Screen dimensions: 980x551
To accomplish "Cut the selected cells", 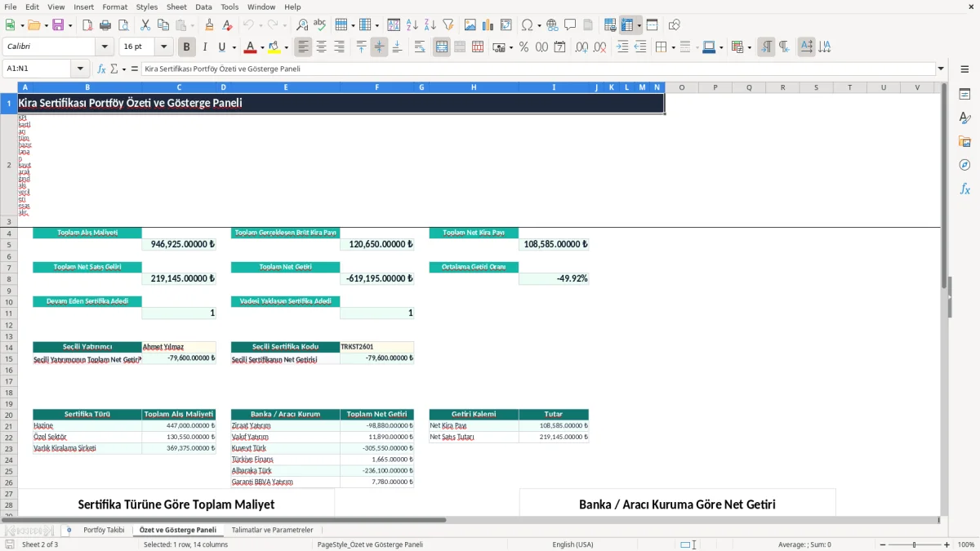I will pyautogui.click(x=145, y=25).
